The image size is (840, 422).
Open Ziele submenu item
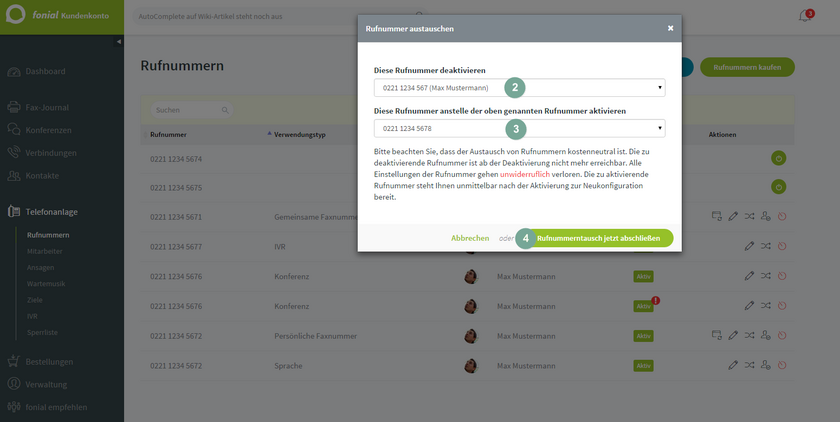35,300
